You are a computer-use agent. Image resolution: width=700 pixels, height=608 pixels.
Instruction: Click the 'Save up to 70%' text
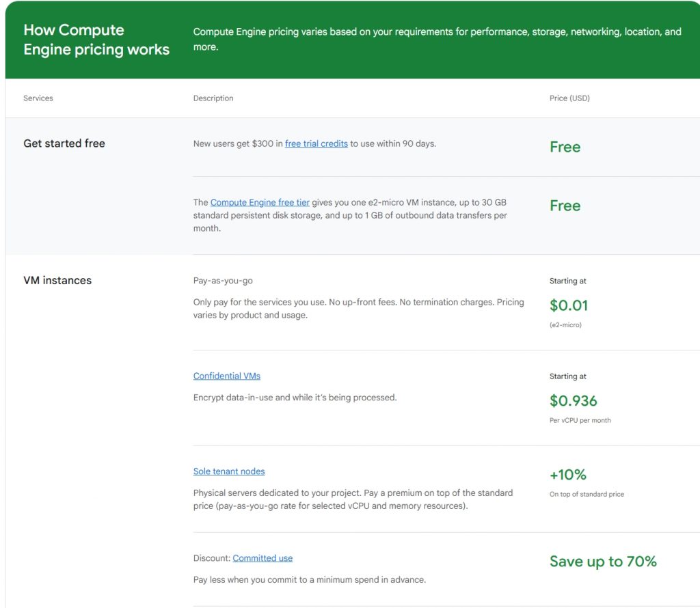point(602,562)
